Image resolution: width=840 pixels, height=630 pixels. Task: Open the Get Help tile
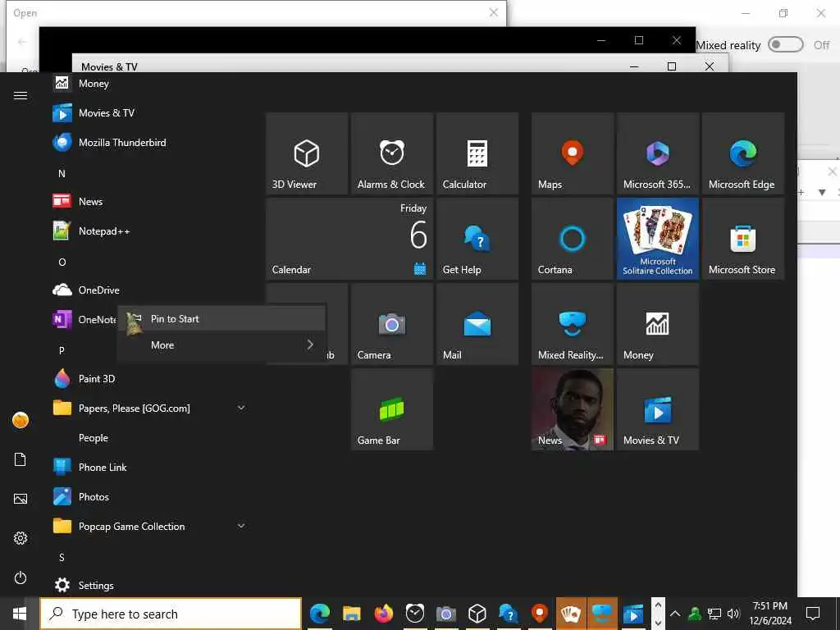[477, 239]
